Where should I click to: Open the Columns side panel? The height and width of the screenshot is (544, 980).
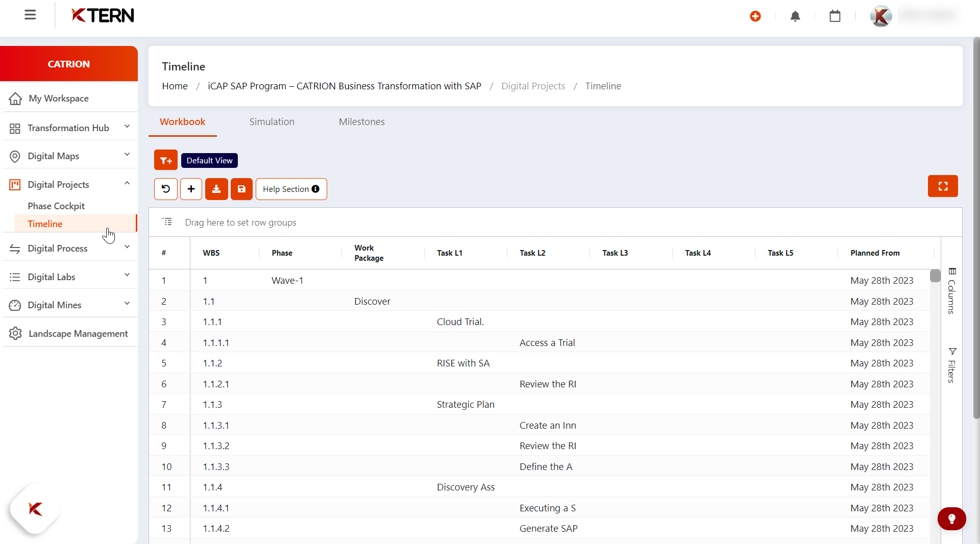952,290
